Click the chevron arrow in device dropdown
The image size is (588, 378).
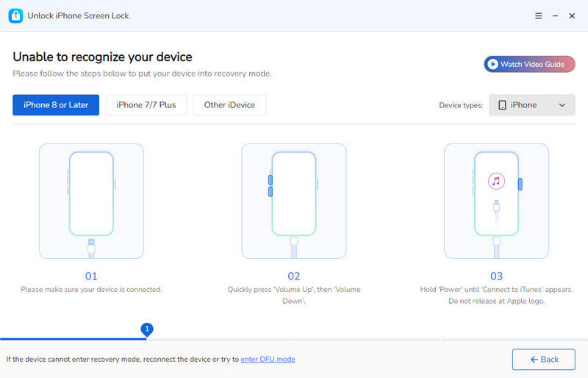pos(562,105)
